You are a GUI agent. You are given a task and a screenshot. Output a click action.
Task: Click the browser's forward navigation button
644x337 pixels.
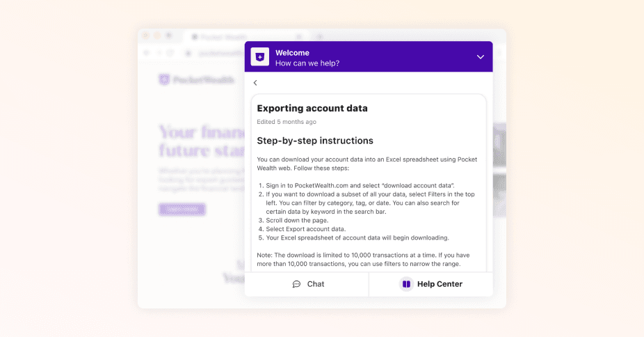159,53
